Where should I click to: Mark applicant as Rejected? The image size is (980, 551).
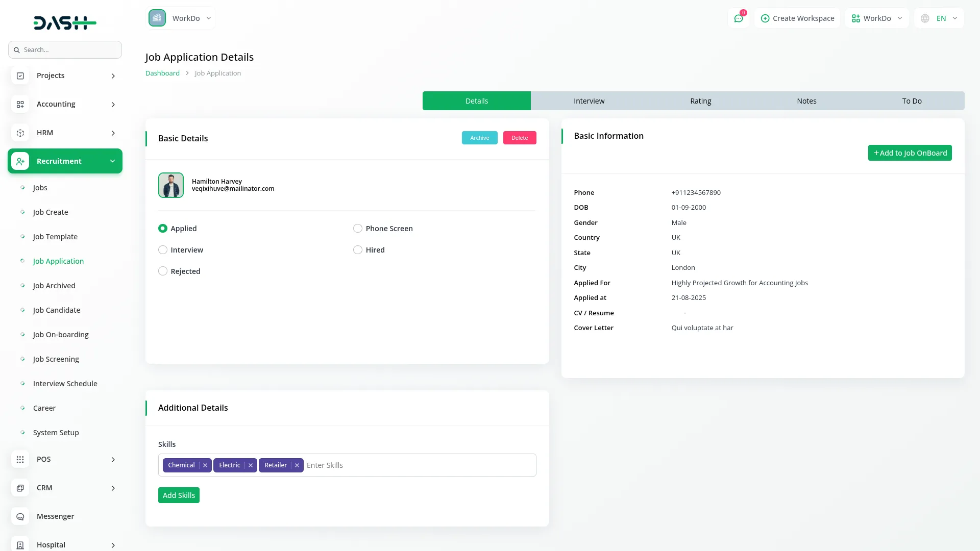[162, 271]
